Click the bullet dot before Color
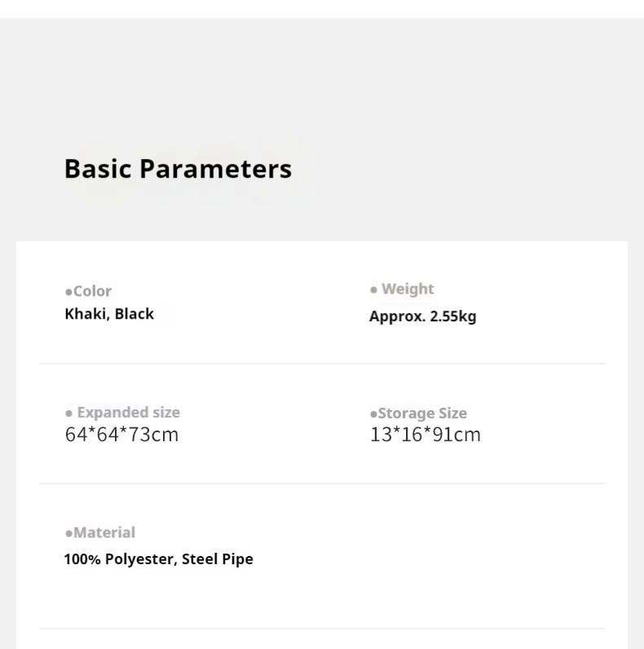 pyautogui.click(x=68, y=292)
